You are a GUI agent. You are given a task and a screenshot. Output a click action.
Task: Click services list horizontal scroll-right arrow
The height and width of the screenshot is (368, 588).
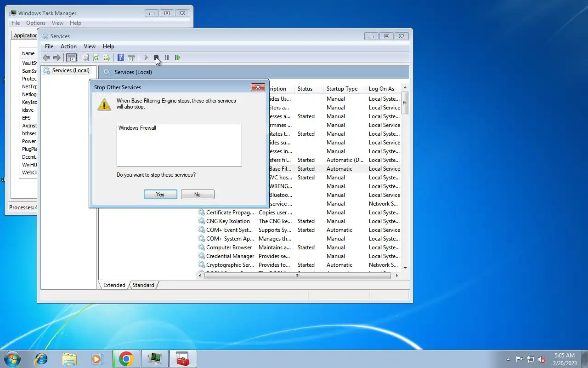(397, 276)
